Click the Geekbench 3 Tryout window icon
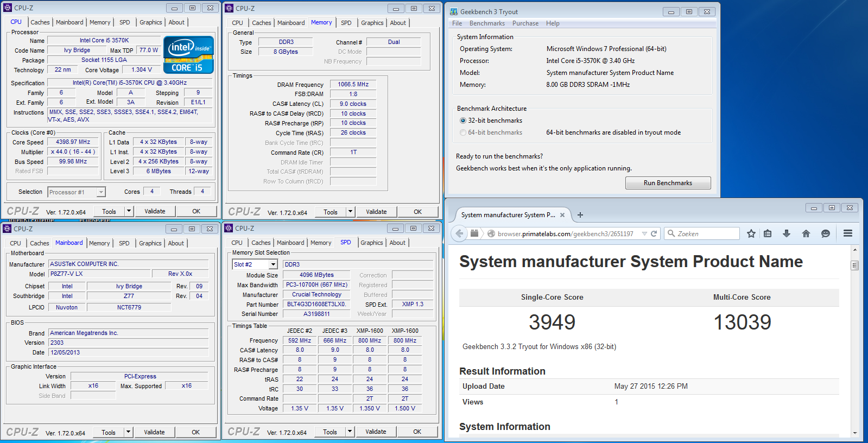The width and height of the screenshot is (868, 443). coord(454,11)
